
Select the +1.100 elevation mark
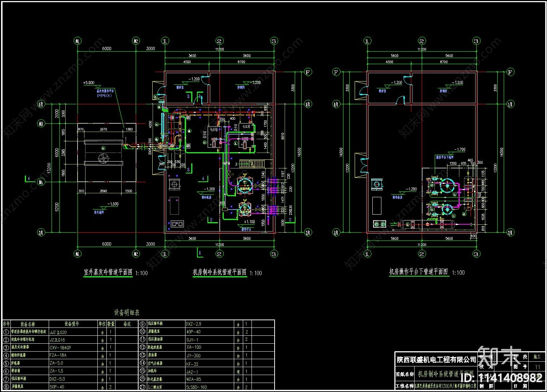[x=249, y=222]
